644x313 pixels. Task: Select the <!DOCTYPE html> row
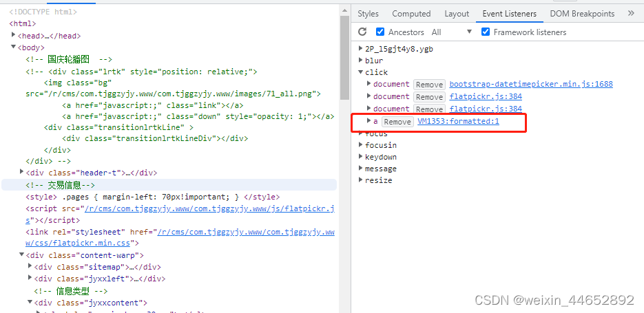pos(43,12)
